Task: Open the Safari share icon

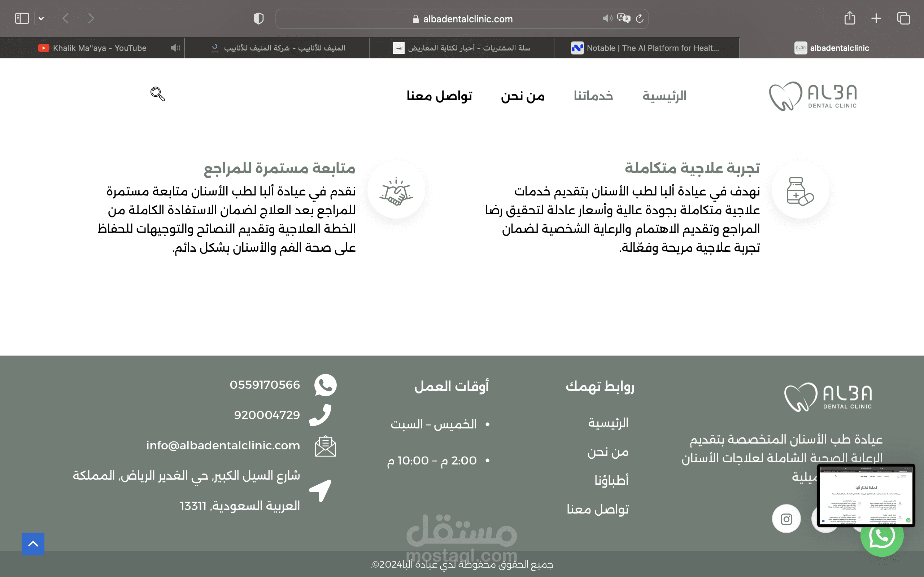Action: click(850, 18)
